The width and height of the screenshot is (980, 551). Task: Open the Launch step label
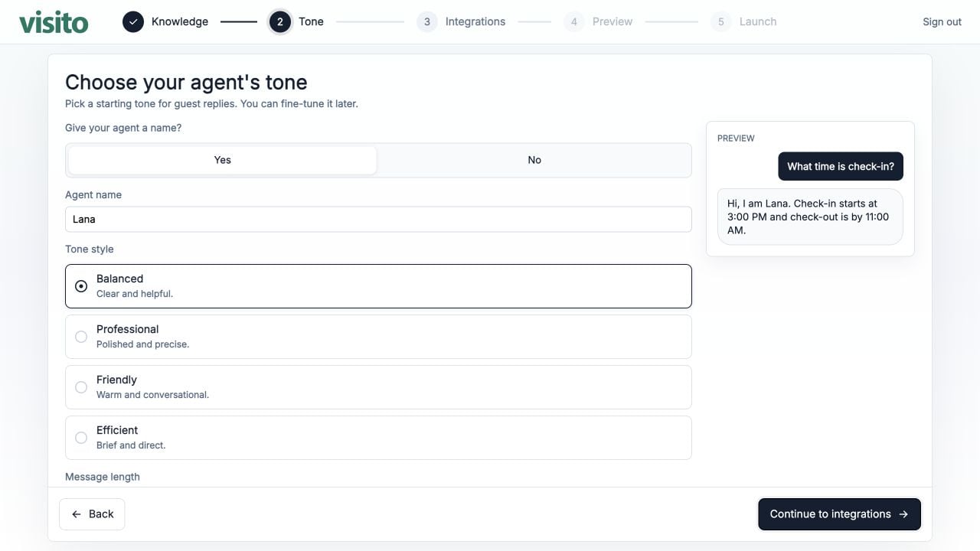point(758,21)
